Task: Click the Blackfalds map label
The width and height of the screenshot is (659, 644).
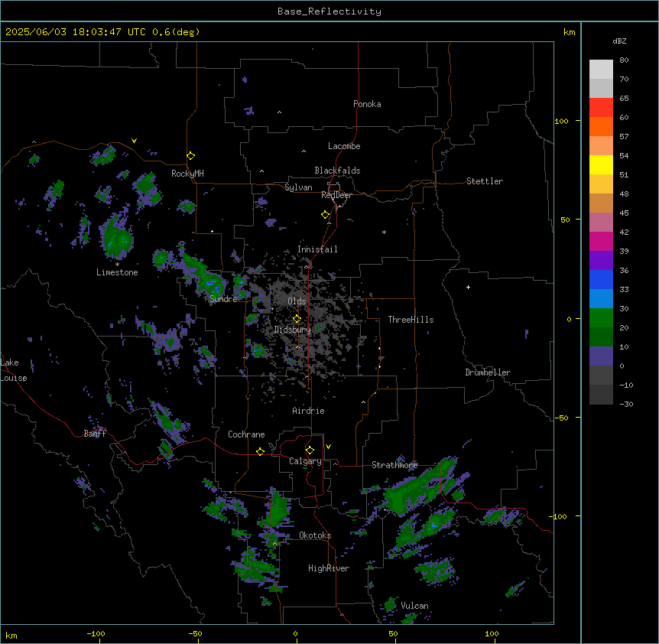Action: (x=337, y=171)
